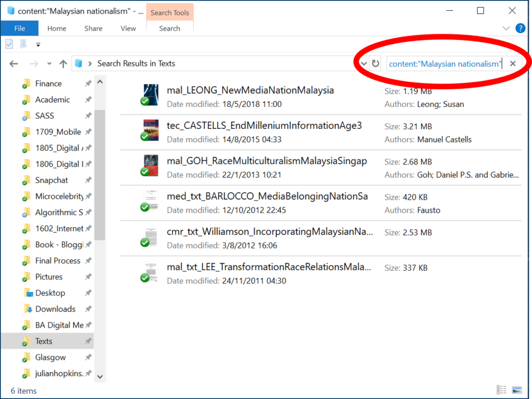Expand the ribbon with the chevron
532x399 pixels.
(x=506, y=29)
